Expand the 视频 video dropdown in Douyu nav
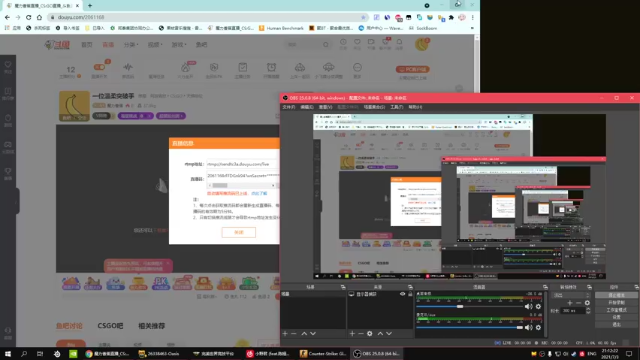Image resolution: width=640 pixels, height=360 pixels. tap(155, 44)
